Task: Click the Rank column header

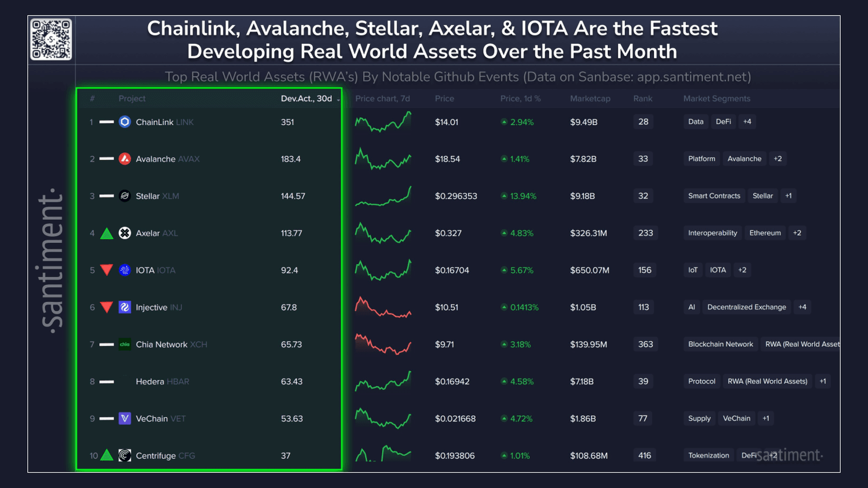Action: tap(643, 98)
